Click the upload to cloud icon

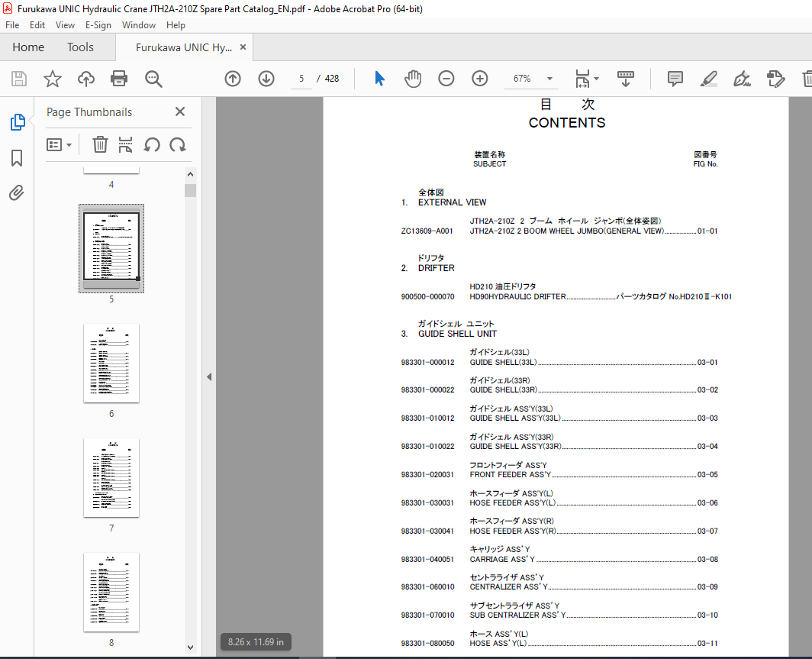[x=86, y=79]
